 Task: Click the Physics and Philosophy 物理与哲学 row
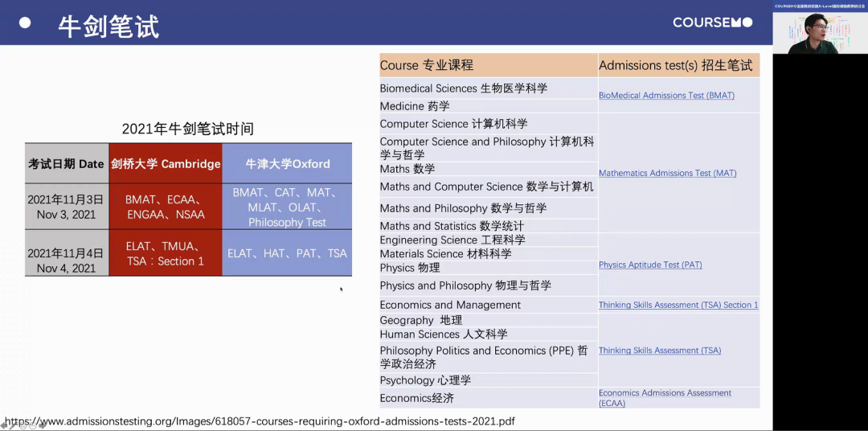coord(489,285)
